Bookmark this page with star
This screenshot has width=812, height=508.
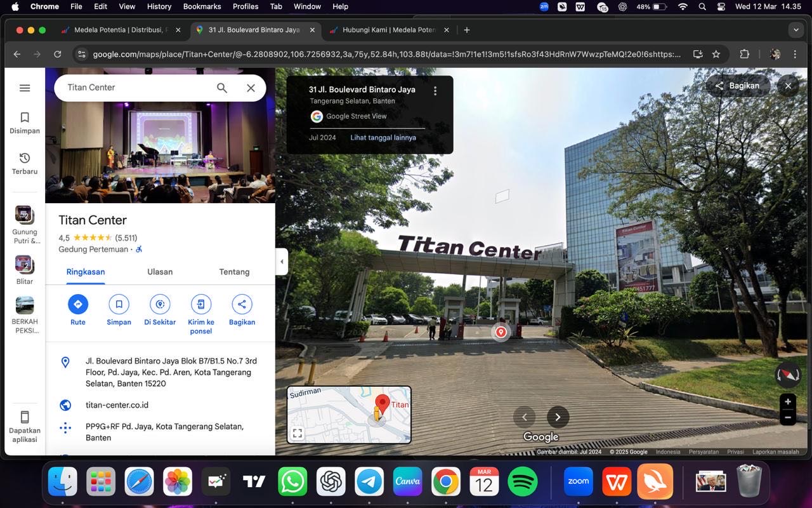716,54
